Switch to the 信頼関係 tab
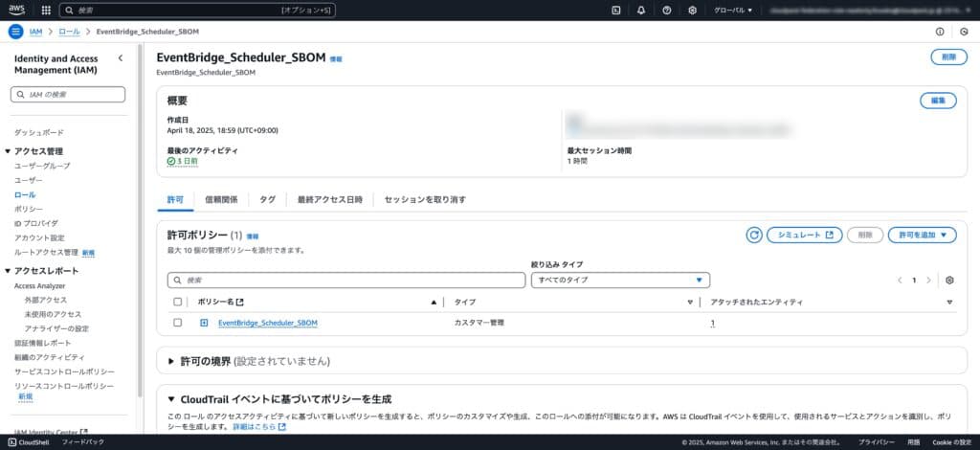This screenshot has width=980, height=450. [x=221, y=199]
